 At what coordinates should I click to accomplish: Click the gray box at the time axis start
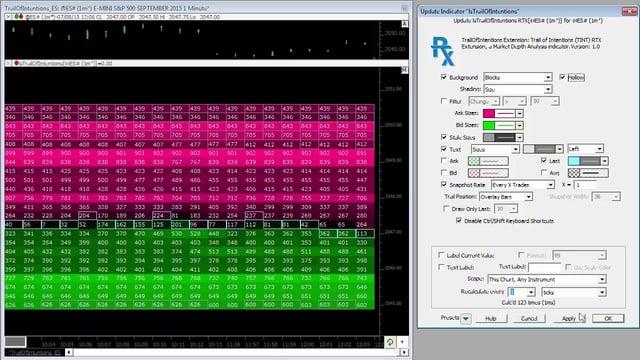click(15, 342)
